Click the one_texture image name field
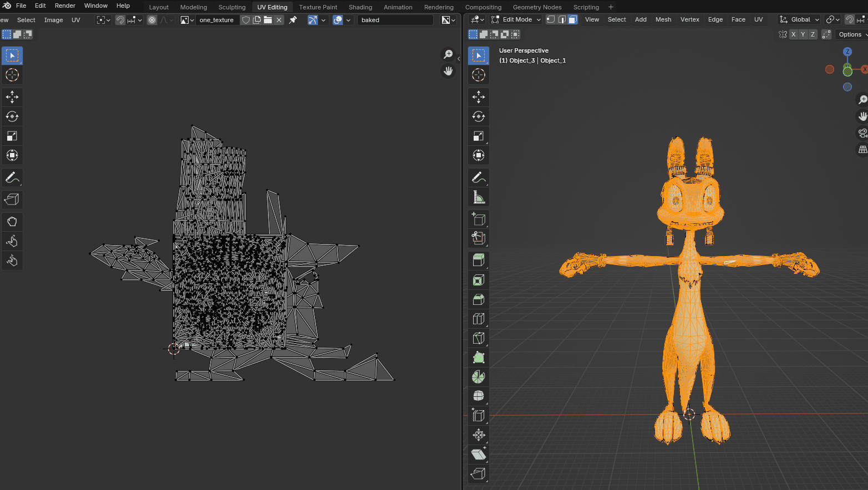The height and width of the screenshot is (490, 868). tap(217, 20)
